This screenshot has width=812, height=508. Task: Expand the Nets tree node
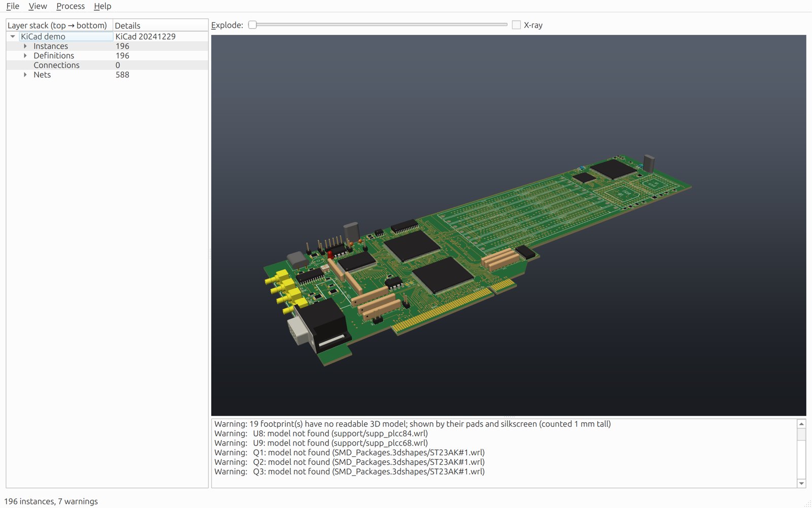click(x=25, y=75)
